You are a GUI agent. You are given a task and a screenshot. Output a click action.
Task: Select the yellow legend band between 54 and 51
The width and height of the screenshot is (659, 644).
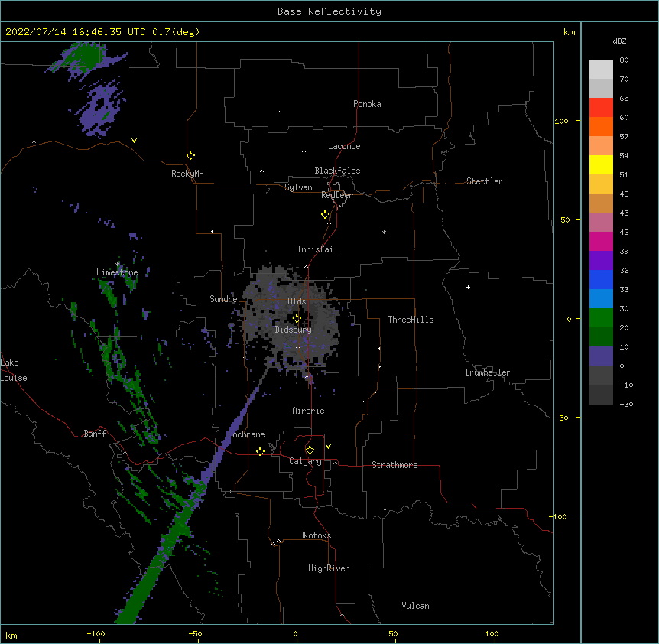pyautogui.click(x=601, y=165)
